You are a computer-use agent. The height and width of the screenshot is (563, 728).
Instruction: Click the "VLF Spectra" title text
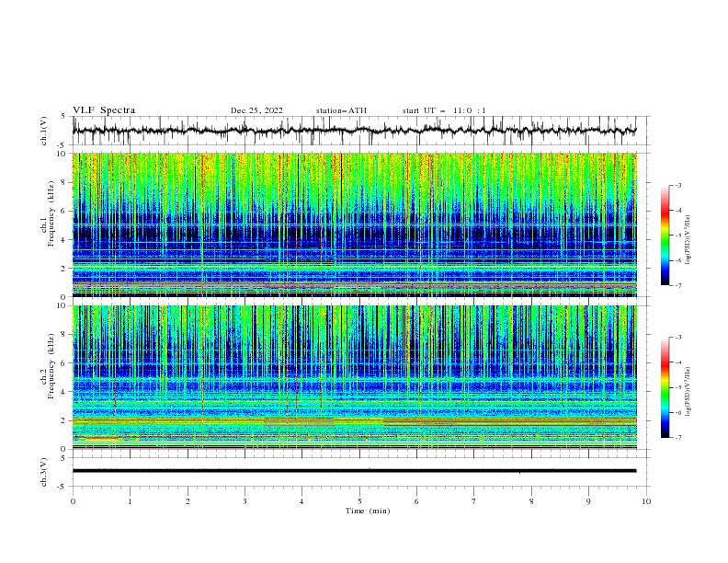[104, 110]
